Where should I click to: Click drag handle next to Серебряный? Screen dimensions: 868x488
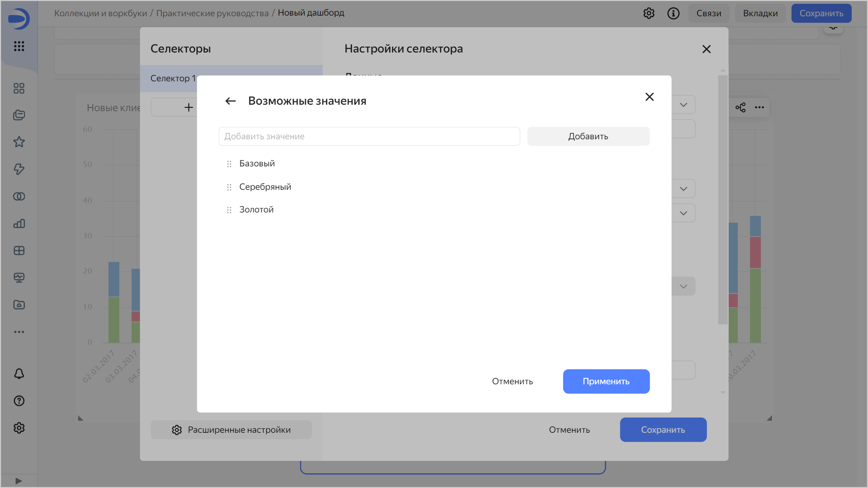(x=229, y=187)
